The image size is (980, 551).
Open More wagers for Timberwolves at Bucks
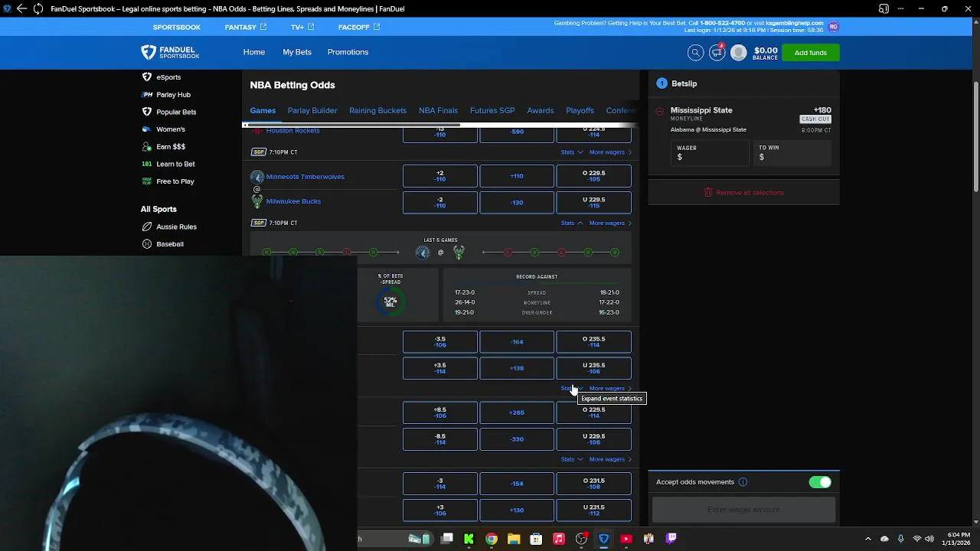click(x=610, y=223)
